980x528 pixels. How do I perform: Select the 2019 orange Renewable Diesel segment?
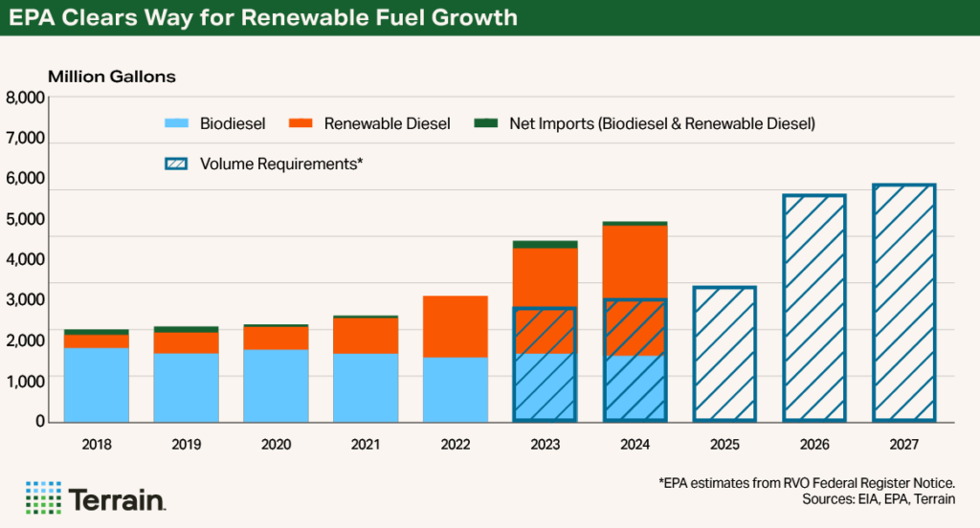coord(187,343)
